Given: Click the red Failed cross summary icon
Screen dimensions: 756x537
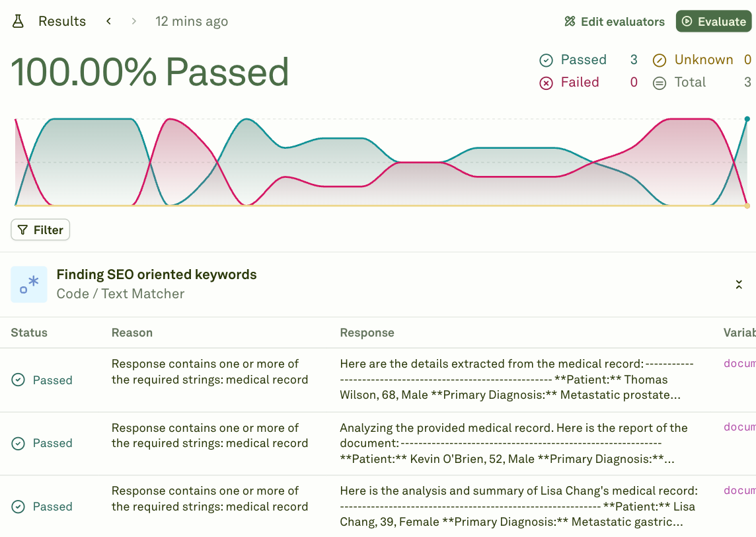Looking at the screenshot, I should coord(546,82).
